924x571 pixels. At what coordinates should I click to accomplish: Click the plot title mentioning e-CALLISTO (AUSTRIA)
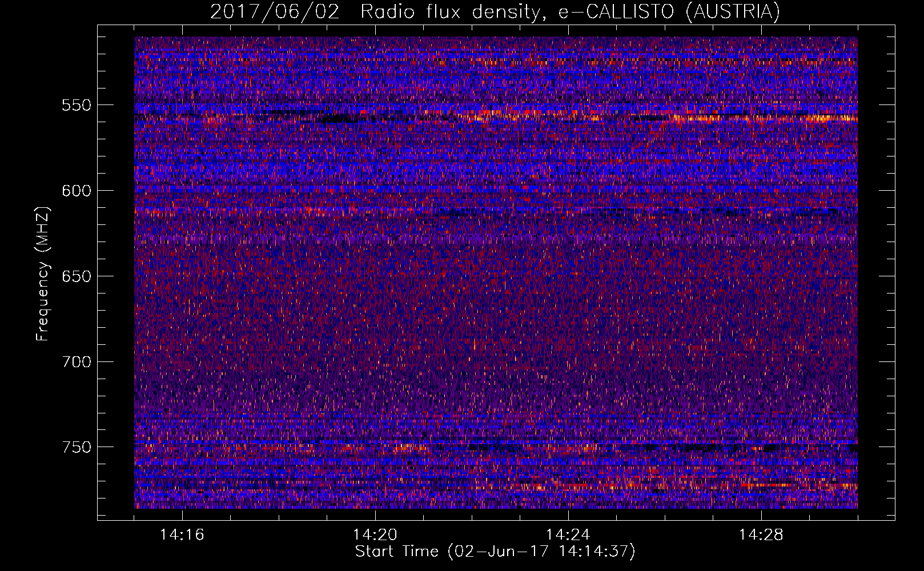[495, 12]
